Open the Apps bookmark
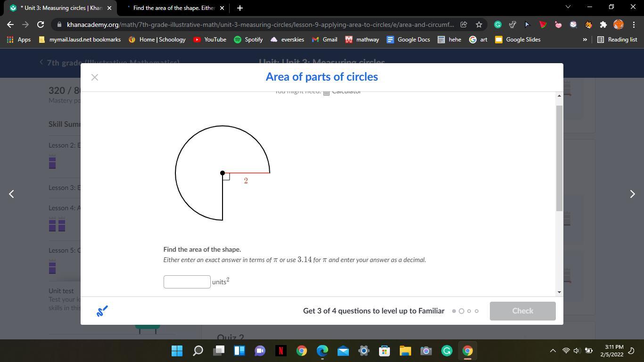644x362 pixels. 19,40
